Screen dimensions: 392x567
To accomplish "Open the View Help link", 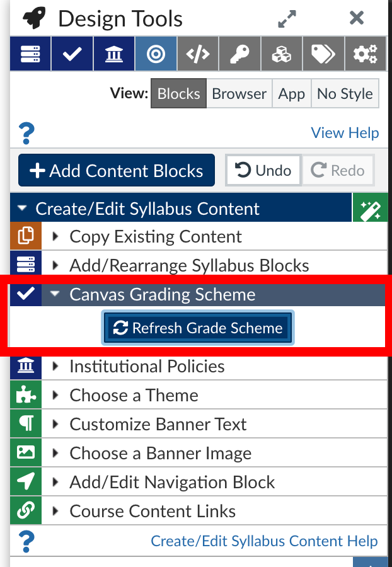I will (x=345, y=133).
